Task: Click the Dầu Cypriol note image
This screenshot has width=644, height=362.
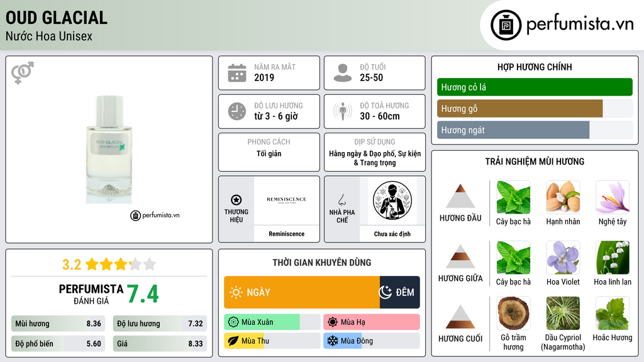Action: pyautogui.click(x=563, y=314)
